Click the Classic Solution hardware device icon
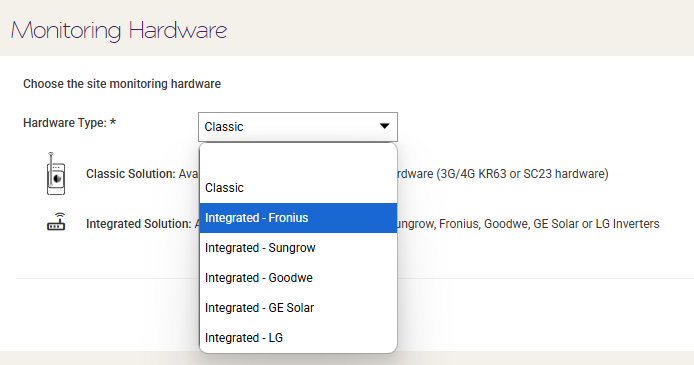694x365 pixels. coord(56,174)
